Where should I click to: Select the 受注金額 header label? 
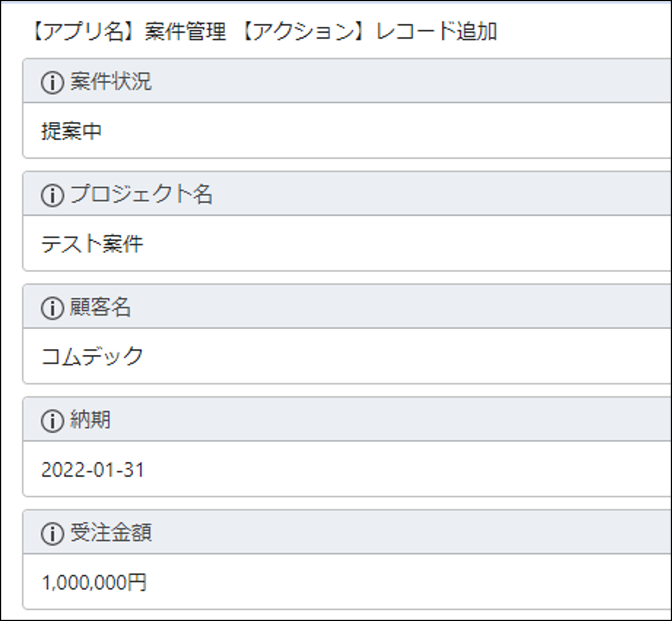pyautogui.click(x=111, y=533)
